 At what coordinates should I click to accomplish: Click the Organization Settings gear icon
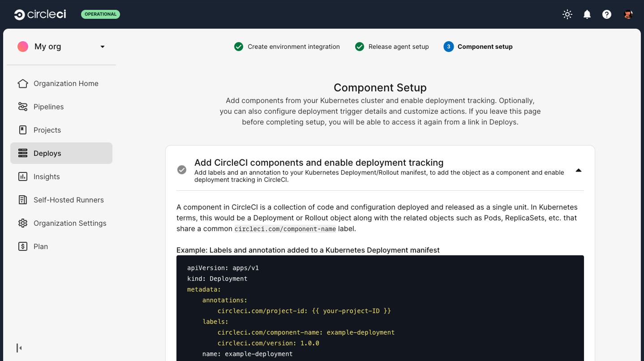[x=23, y=223]
